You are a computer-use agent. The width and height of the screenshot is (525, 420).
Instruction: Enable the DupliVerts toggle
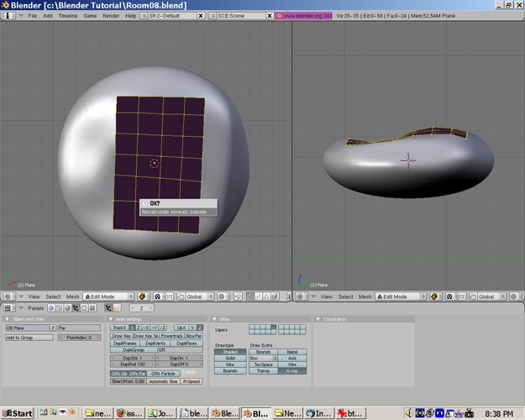click(x=155, y=343)
